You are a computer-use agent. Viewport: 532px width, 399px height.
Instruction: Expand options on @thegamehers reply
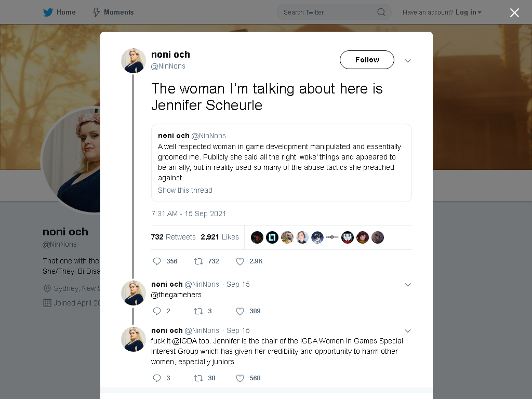[x=408, y=285]
